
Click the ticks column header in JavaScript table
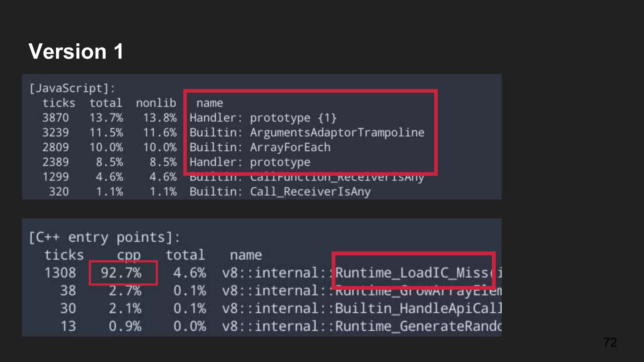pyautogui.click(x=59, y=103)
